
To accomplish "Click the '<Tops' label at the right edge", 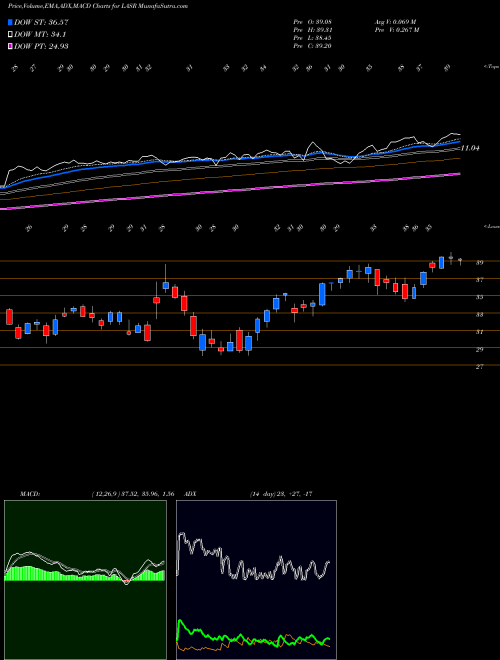I will click(491, 67).
